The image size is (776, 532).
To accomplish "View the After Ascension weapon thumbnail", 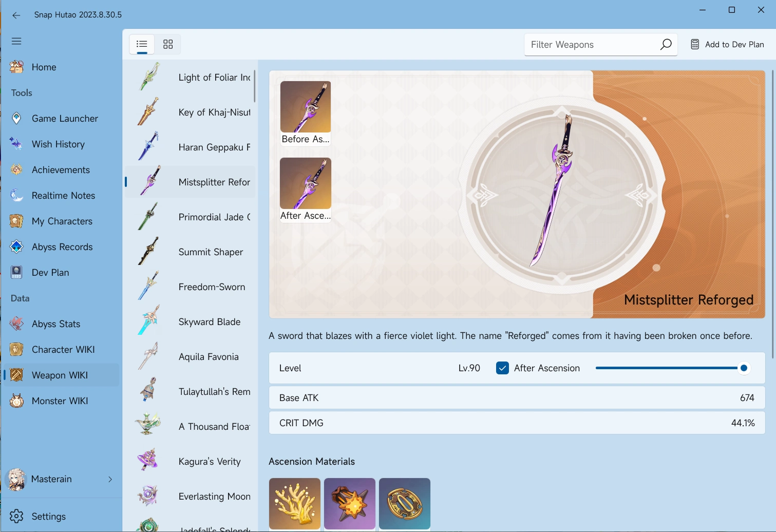I will click(306, 190).
